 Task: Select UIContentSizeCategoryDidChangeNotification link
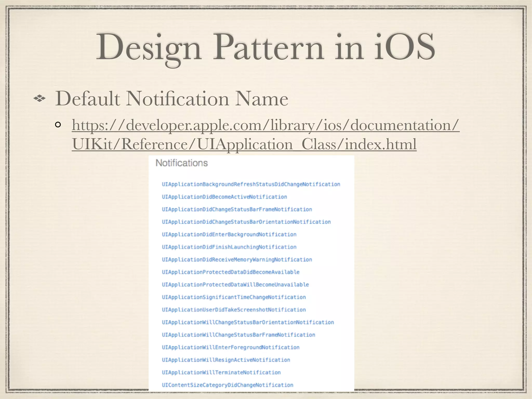[228, 385]
